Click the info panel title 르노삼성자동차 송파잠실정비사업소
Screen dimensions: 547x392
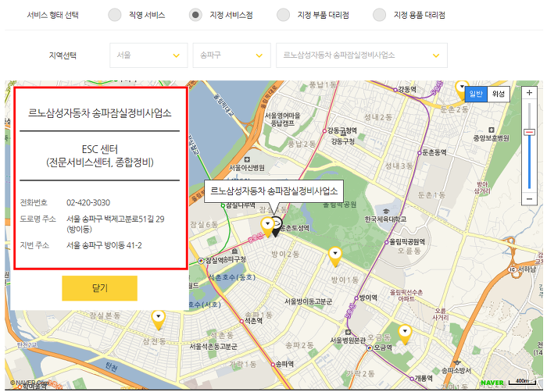pyautogui.click(x=100, y=113)
